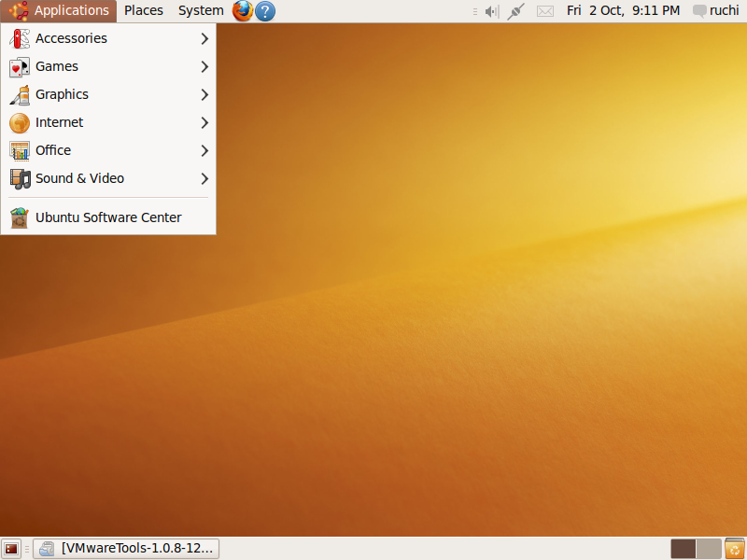Switch to the second workspace
747x560 pixels.
click(709, 549)
